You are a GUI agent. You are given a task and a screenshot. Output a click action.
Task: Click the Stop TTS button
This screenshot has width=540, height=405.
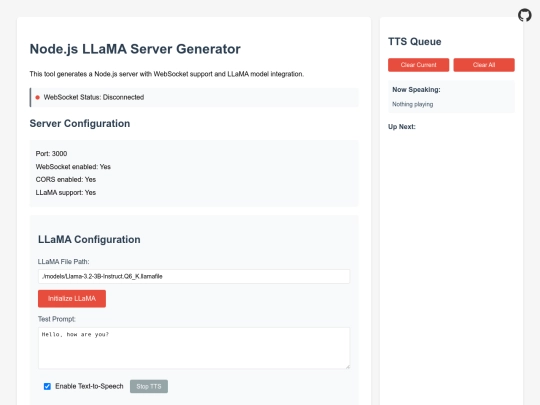[149, 386]
